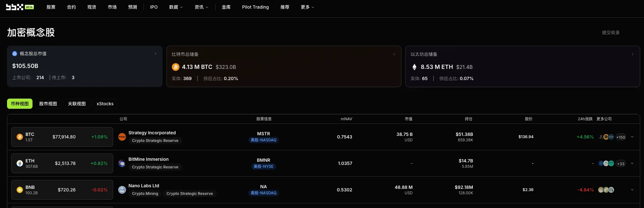Screen dimensions: 644x208
Task: Select the BNB $720.26 coin card
Action: point(62,190)
